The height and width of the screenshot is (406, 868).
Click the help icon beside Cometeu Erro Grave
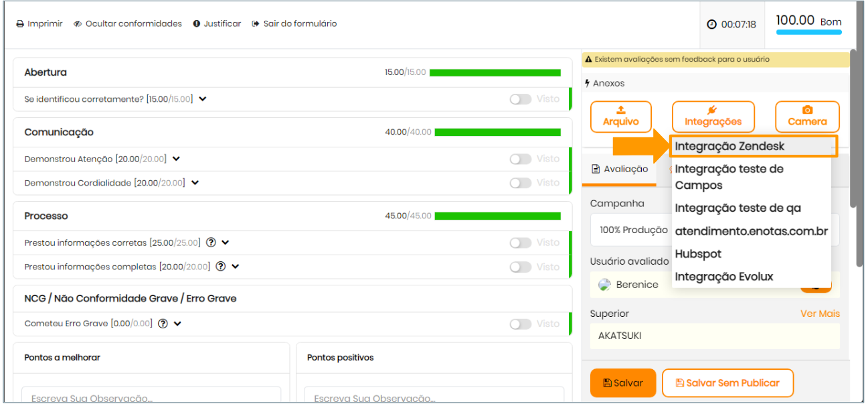tap(163, 324)
